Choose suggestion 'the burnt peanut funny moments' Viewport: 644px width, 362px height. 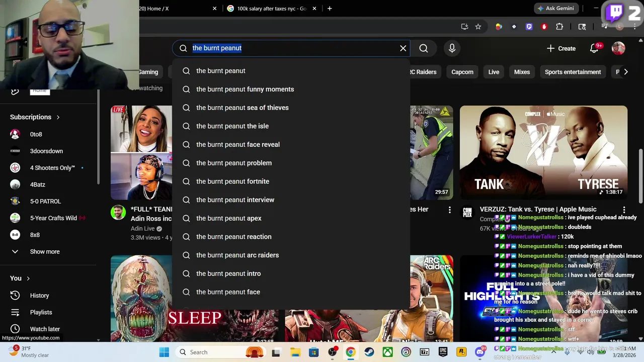(x=291, y=89)
